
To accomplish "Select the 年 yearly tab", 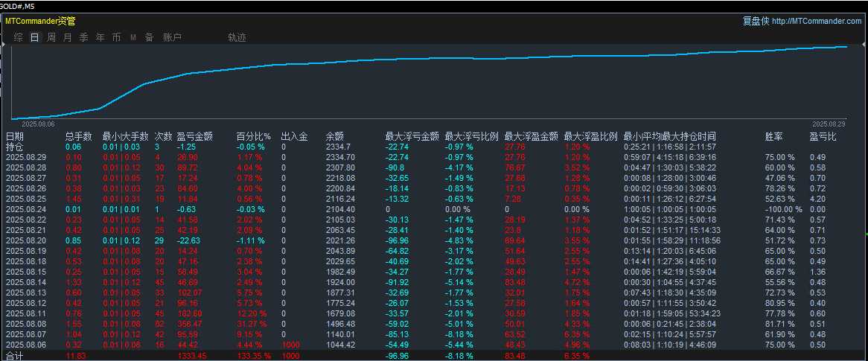I will [100, 38].
